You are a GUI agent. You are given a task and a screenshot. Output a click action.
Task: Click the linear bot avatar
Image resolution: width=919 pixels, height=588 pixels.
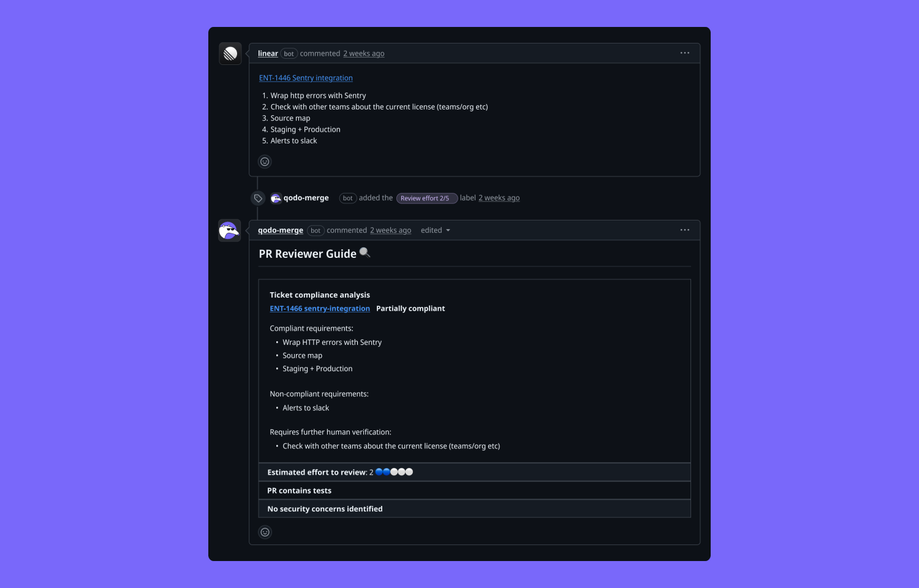(x=230, y=53)
